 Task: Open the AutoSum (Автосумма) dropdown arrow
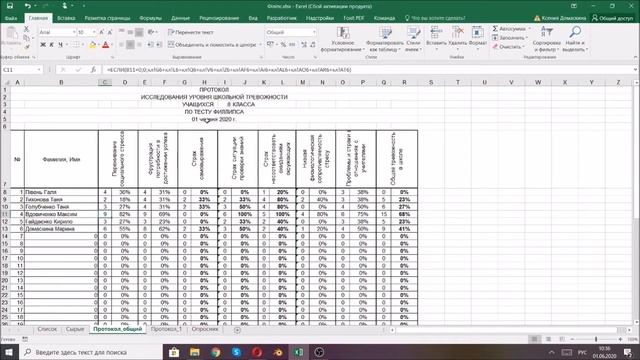[529, 29]
